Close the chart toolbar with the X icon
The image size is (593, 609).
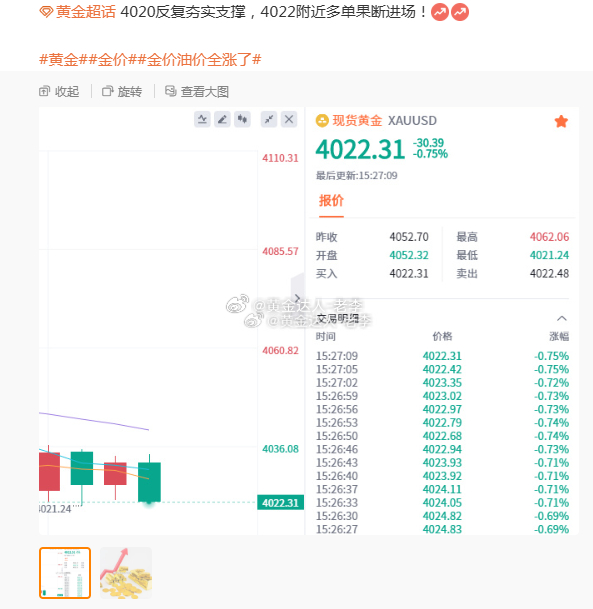pos(289,119)
